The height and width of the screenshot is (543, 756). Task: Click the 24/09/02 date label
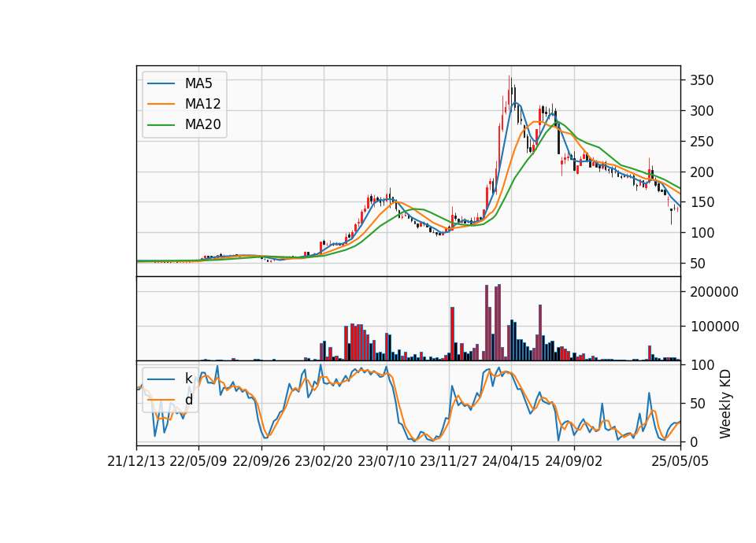574,462
